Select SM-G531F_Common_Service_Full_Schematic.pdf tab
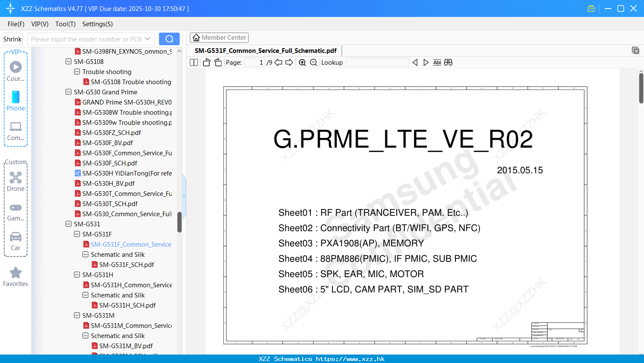 [x=266, y=51]
